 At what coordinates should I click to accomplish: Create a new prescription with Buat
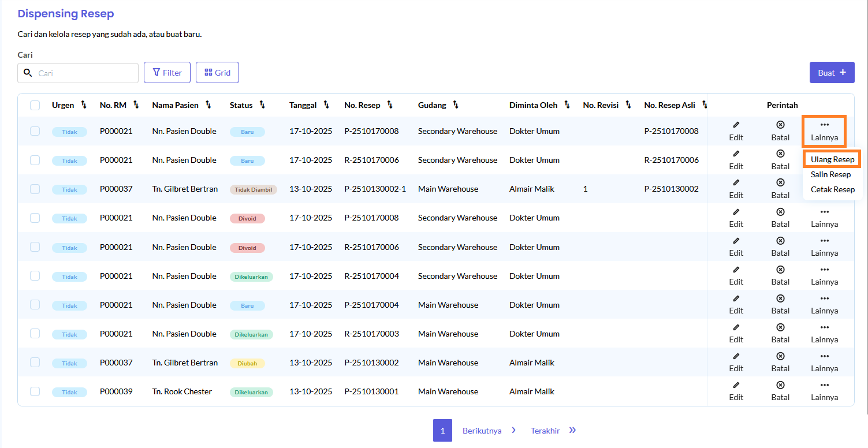(832, 73)
